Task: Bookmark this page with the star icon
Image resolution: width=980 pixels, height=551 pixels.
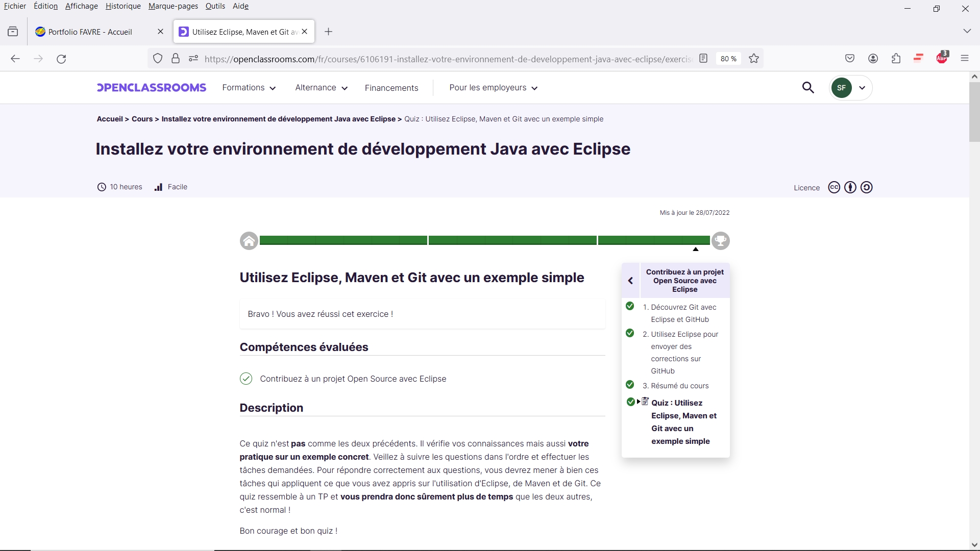Action: coord(754,59)
